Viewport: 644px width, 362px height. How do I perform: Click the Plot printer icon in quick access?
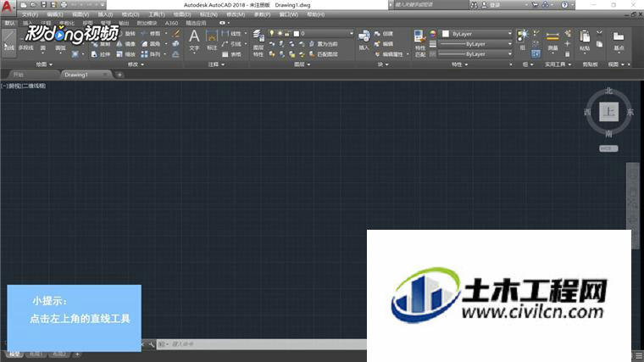click(64, 5)
